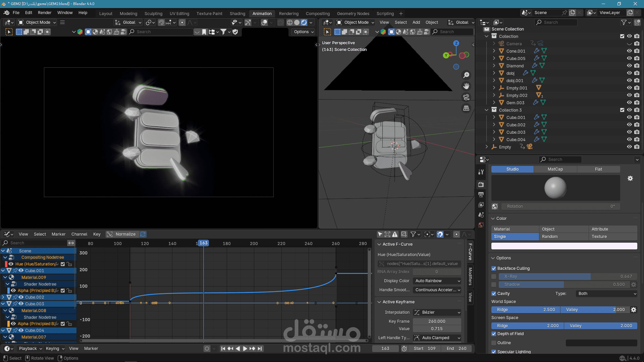Click the white single color swatch

point(564,246)
